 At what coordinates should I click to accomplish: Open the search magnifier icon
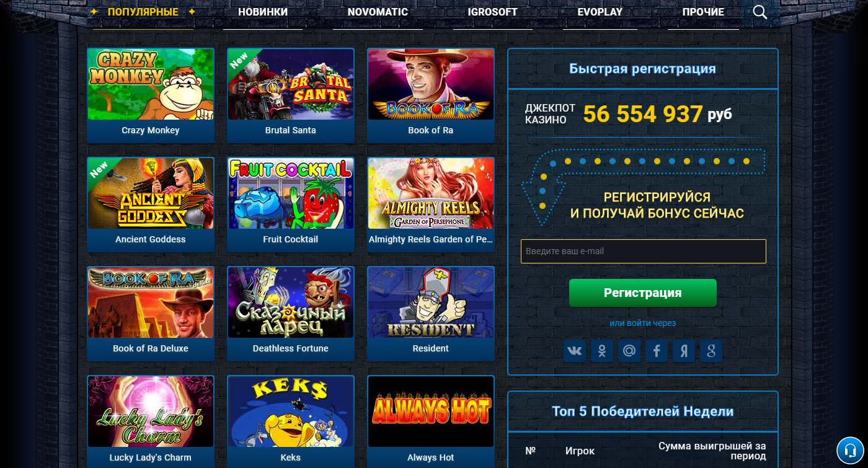click(x=760, y=12)
